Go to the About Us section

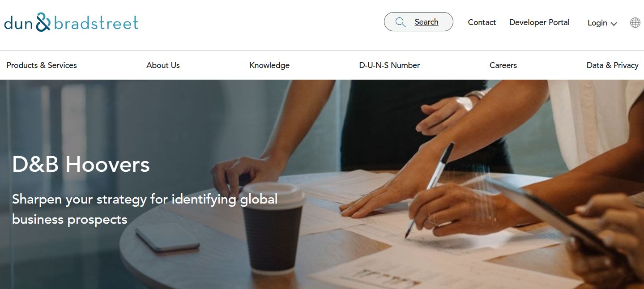[x=163, y=65]
